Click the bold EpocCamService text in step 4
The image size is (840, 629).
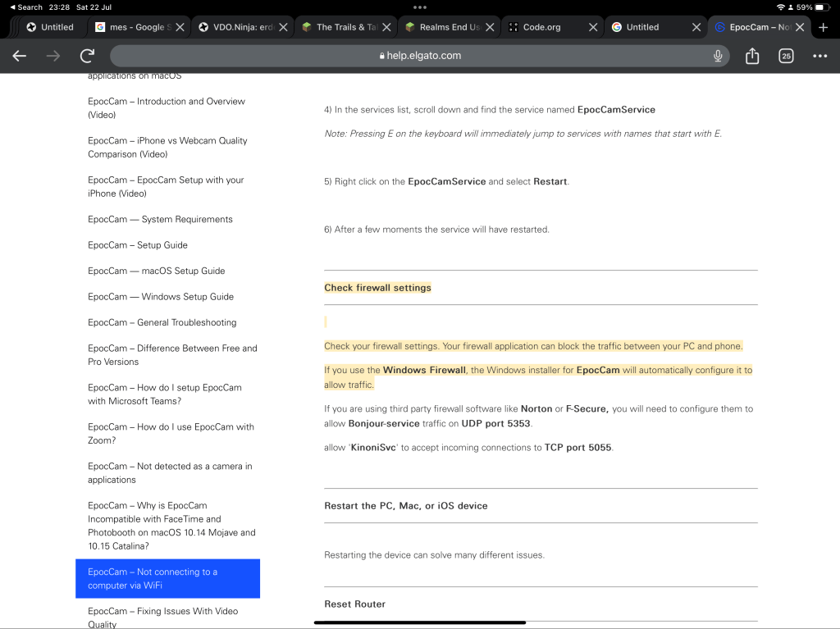point(616,109)
